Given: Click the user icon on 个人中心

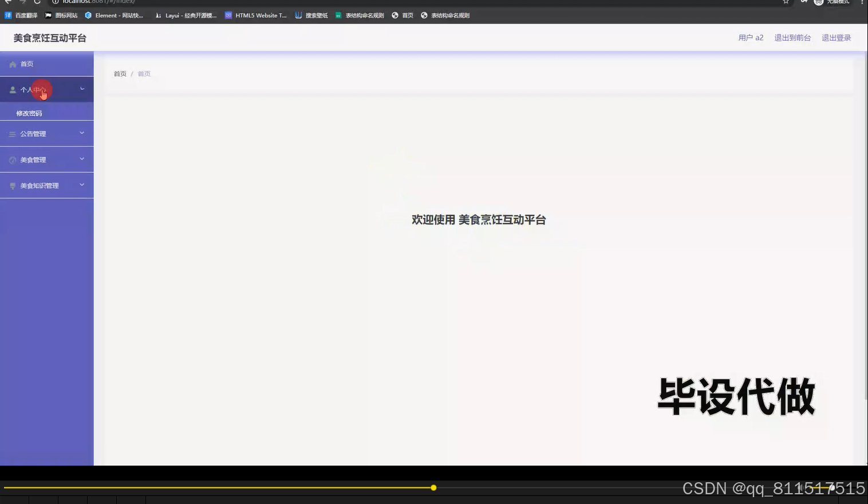Looking at the screenshot, I should coord(12,89).
